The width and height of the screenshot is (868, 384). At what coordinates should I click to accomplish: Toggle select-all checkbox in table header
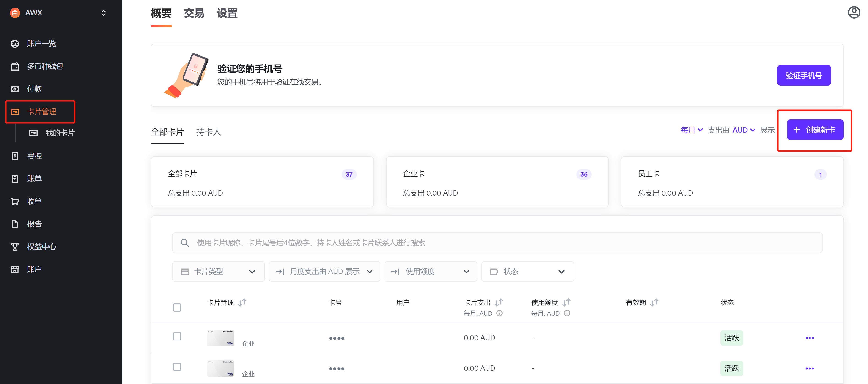177,308
